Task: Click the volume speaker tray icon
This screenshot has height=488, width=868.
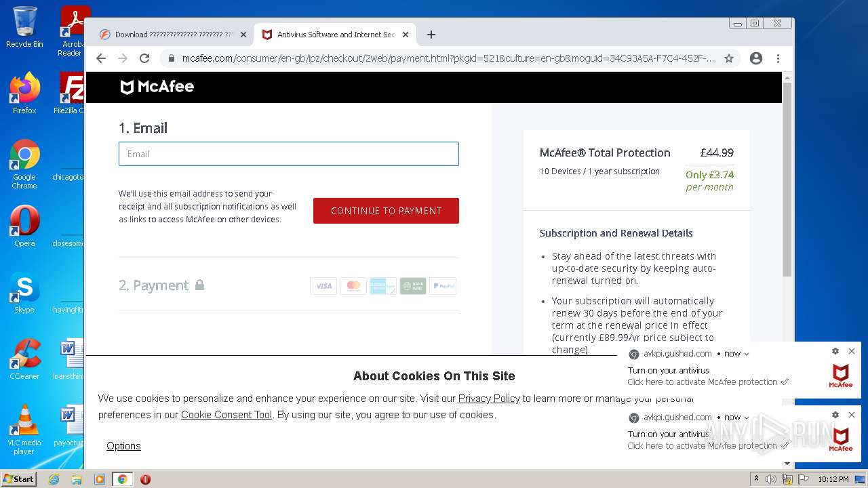Action: pos(771,479)
